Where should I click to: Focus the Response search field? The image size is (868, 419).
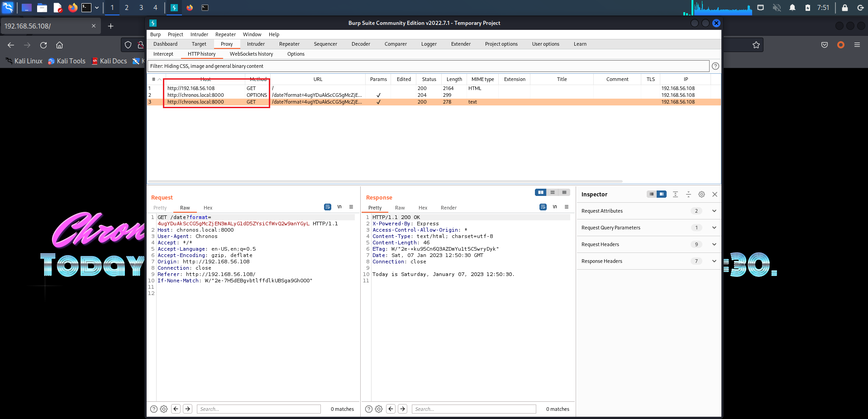point(474,409)
